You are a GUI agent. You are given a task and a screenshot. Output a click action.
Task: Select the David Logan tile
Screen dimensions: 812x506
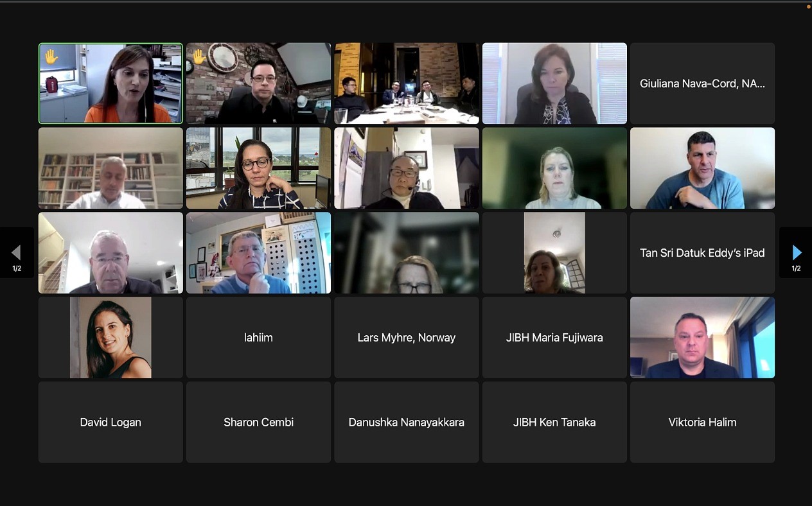pos(110,423)
